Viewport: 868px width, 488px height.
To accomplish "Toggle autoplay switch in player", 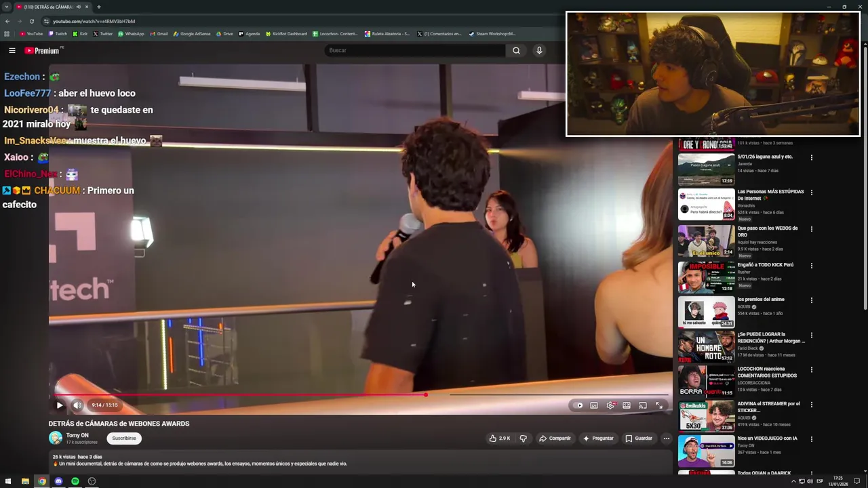I will [x=578, y=405].
